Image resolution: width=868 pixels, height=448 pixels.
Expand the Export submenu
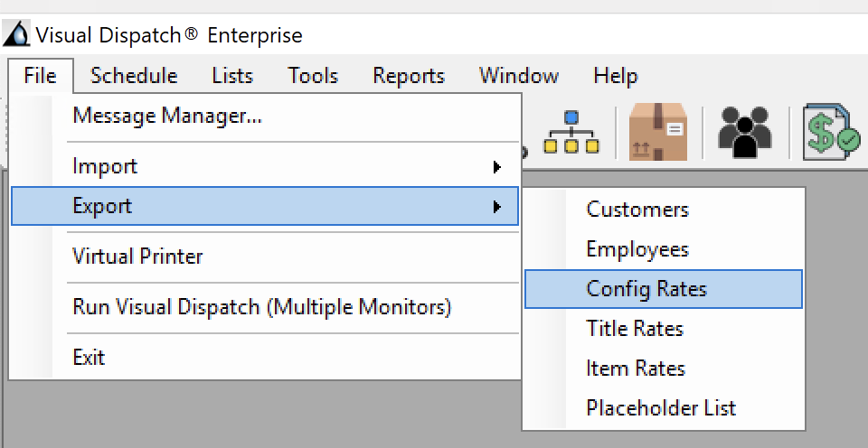coord(265,206)
